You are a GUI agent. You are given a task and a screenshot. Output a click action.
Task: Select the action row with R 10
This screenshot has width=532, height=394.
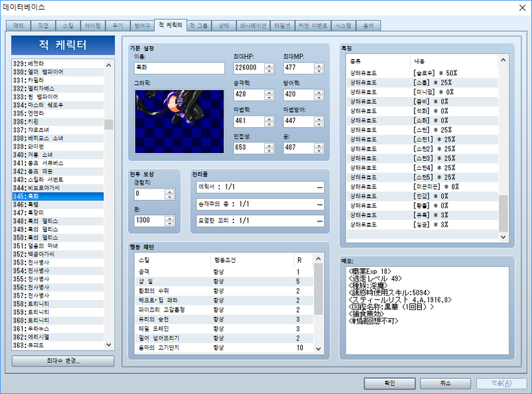click(x=224, y=348)
